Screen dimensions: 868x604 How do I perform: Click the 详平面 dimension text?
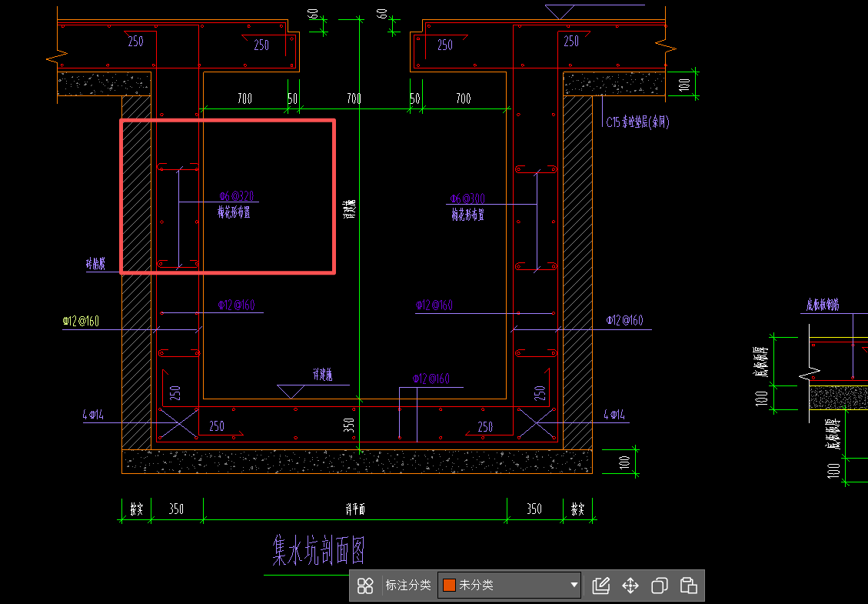355,509
